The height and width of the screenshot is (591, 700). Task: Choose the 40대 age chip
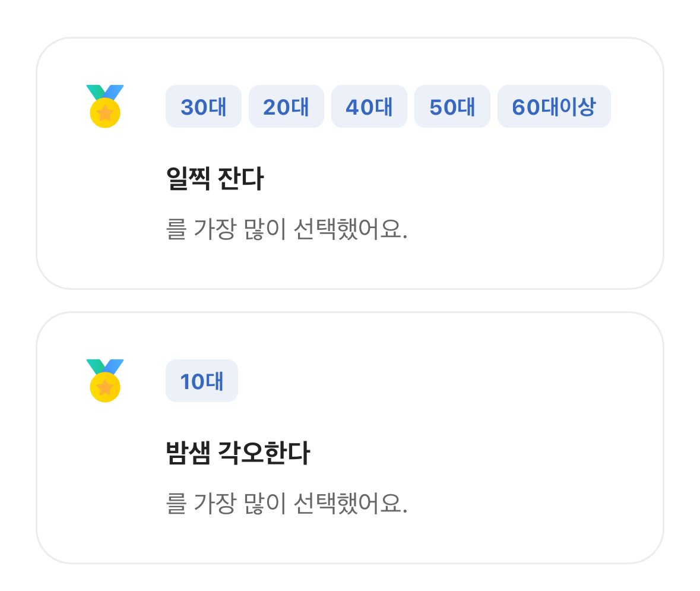pyautogui.click(x=369, y=107)
